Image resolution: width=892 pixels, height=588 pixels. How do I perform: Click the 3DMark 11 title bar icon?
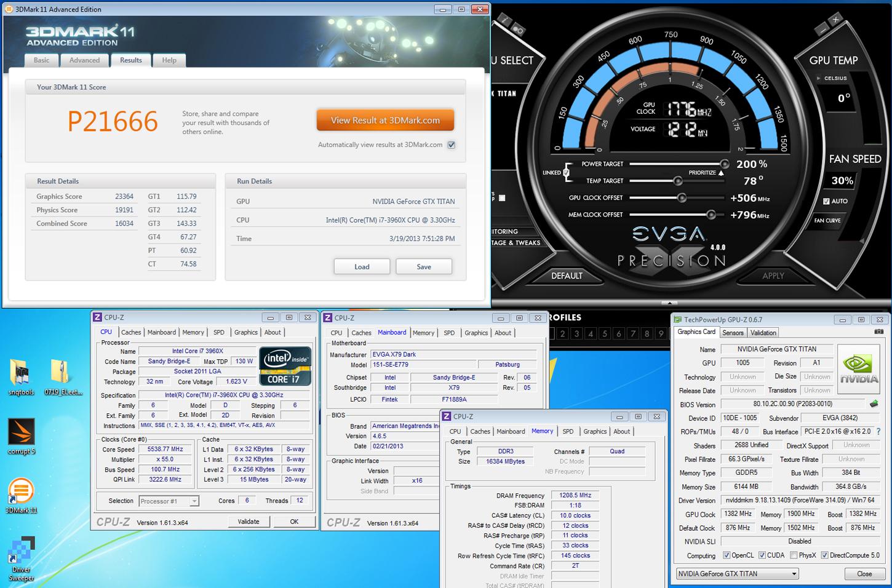[x=9, y=9]
